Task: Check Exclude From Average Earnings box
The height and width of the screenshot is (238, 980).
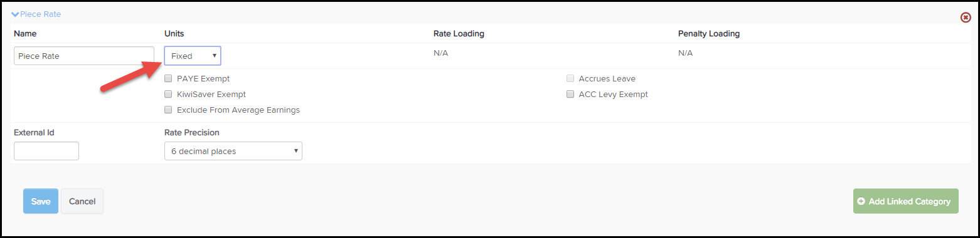Action: (168, 110)
